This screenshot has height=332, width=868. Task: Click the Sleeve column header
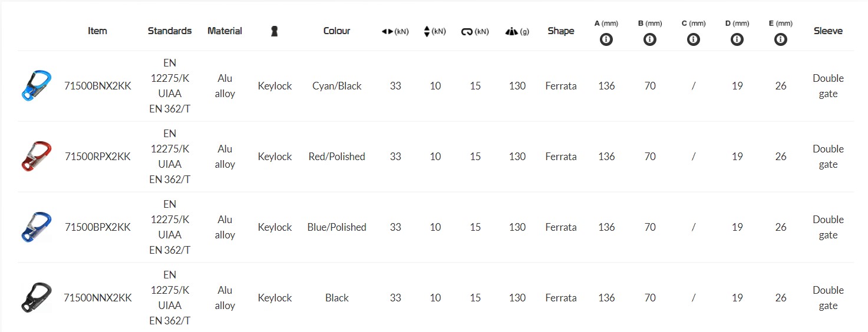828,31
